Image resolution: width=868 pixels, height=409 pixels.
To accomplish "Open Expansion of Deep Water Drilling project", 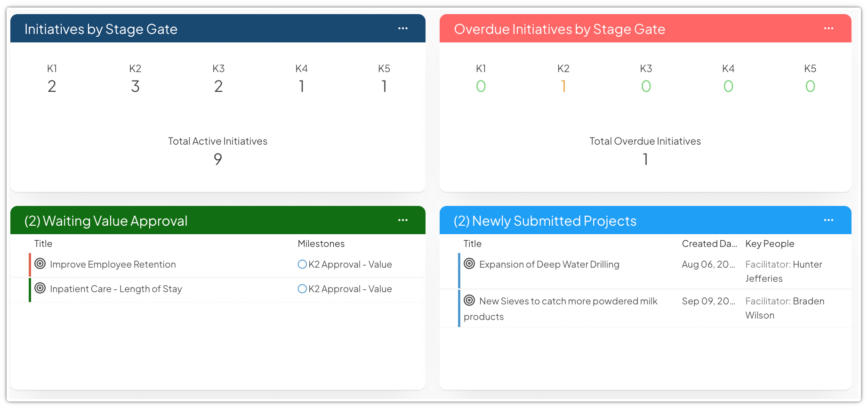I will (549, 264).
